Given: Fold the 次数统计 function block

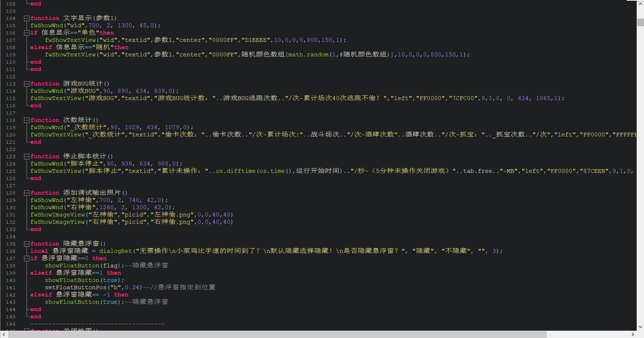Looking at the screenshot, I should coord(27,120).
